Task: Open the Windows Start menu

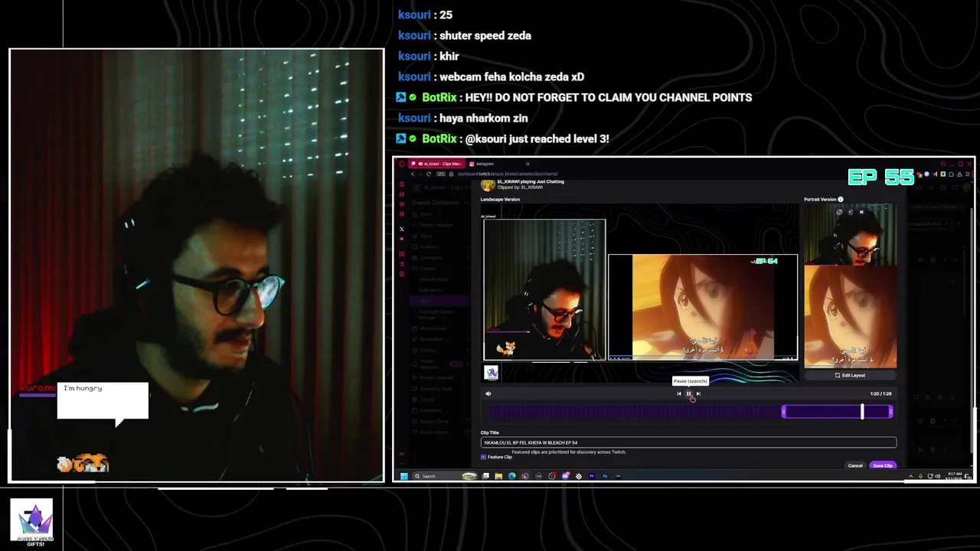Action: point(404,476)
